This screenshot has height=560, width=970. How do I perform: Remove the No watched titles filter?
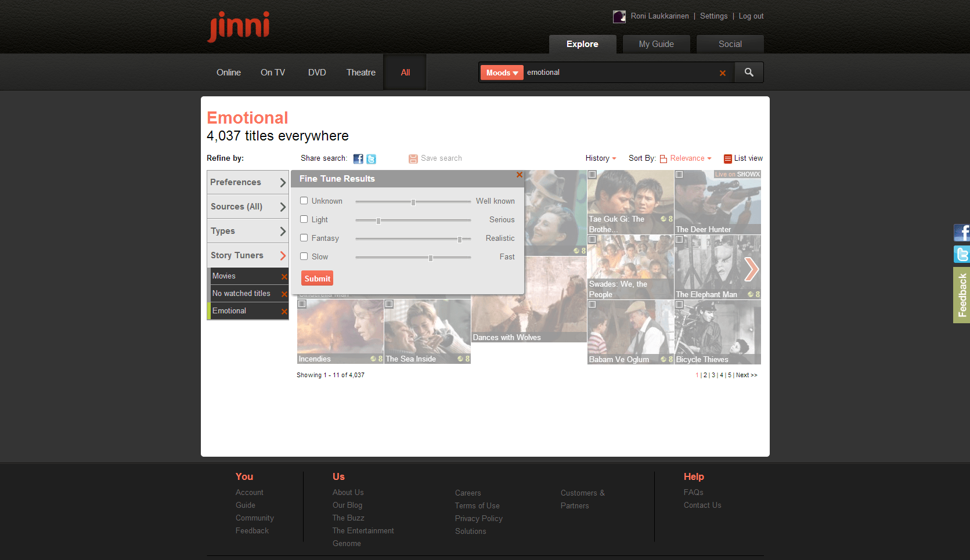(284, 294)
